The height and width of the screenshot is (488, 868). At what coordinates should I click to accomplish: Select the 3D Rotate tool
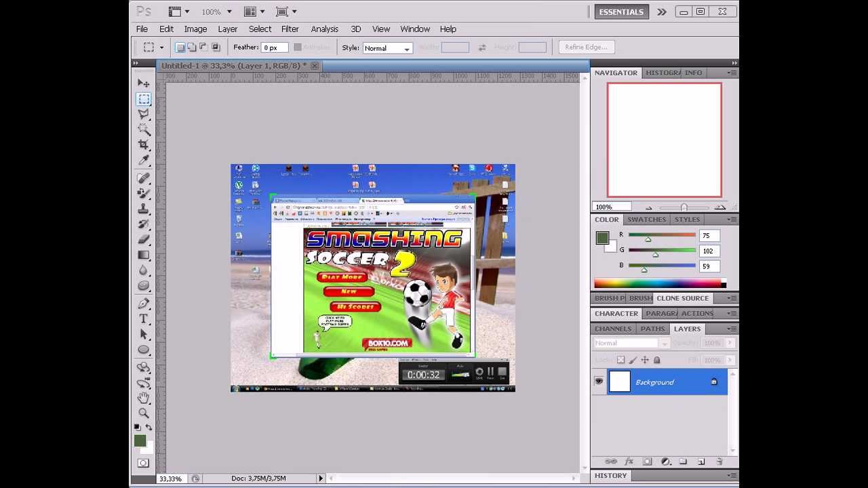[x=144, y=367]
